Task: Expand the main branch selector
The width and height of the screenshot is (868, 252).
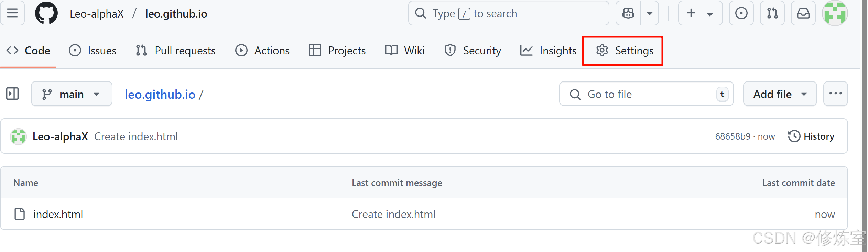Action: click(x=72, y=94)
